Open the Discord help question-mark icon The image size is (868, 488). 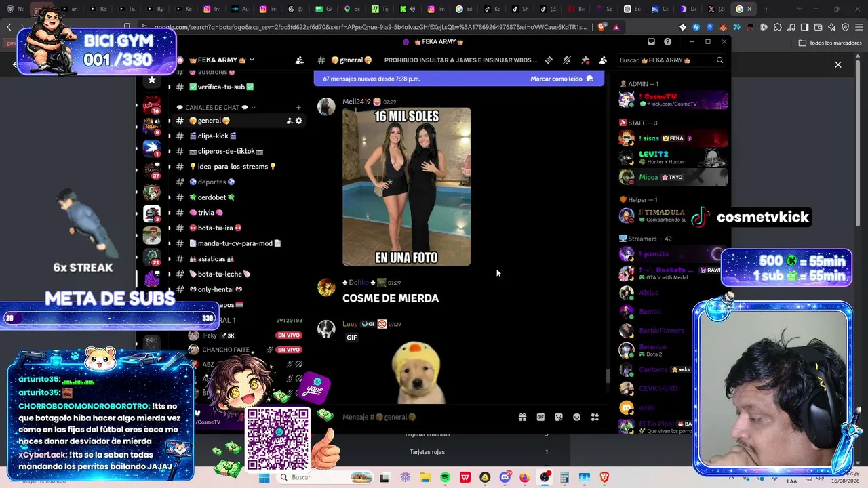click(x=668, y=41)
